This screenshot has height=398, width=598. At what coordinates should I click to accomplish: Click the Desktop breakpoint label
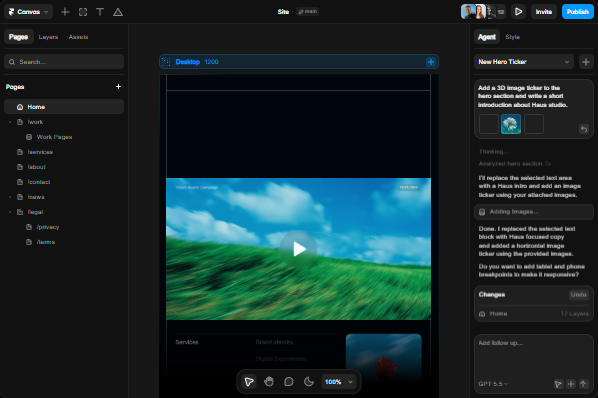point(187,62)
